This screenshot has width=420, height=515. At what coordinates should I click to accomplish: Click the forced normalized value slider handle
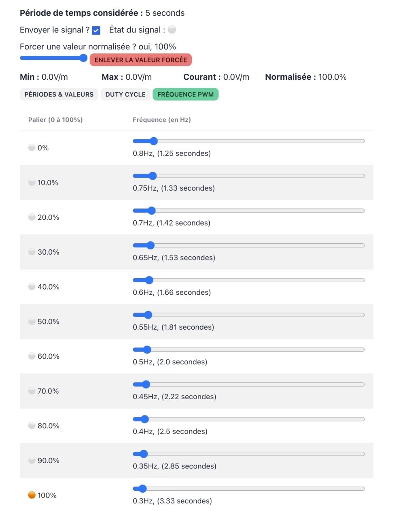click(x=83, y=58)
